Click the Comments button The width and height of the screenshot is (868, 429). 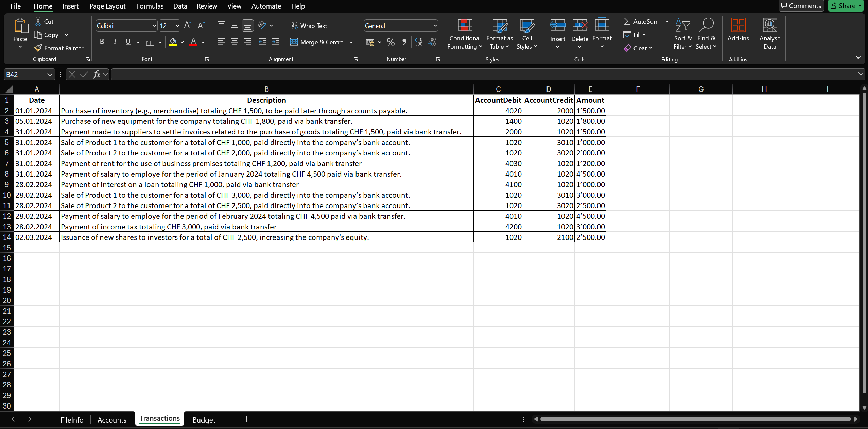[801, 6]
